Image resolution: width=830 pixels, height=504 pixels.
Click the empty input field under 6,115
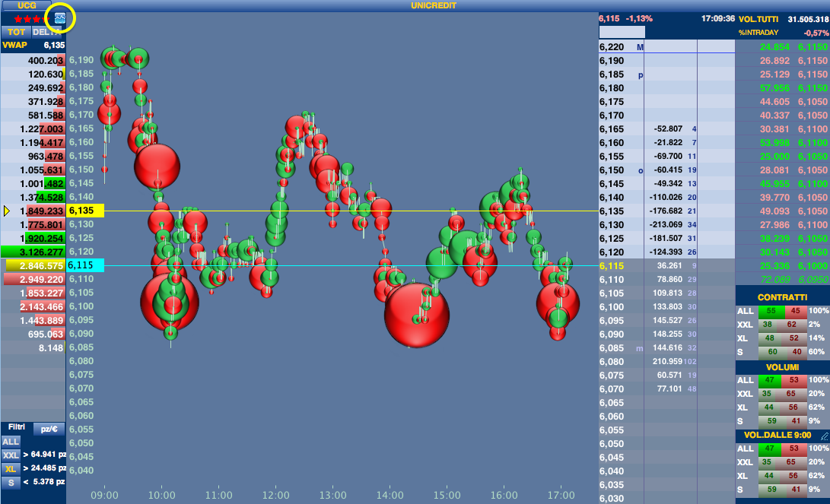[622, 32]
